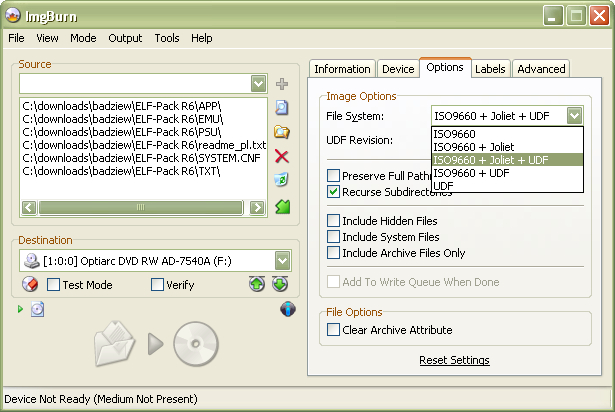Open the Mode menu
615x412 pixels.
[x=83, y=38]
